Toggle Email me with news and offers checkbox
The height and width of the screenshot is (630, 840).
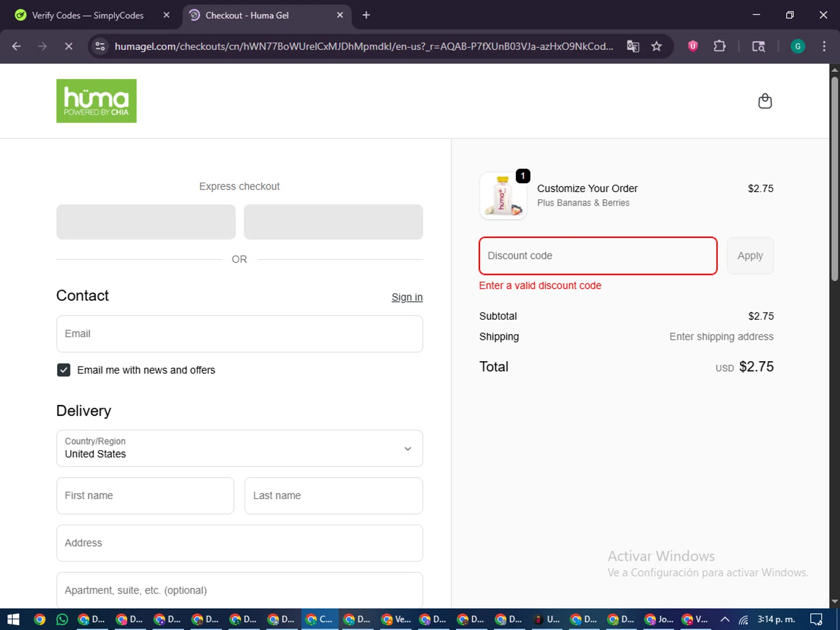tap(64, 370)
